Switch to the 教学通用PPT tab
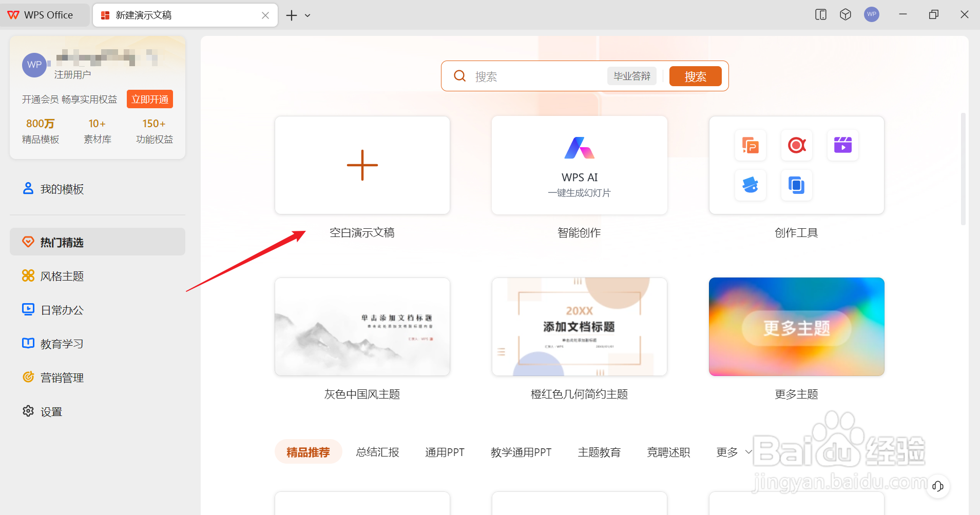980x515 pixels. (521, 452)
